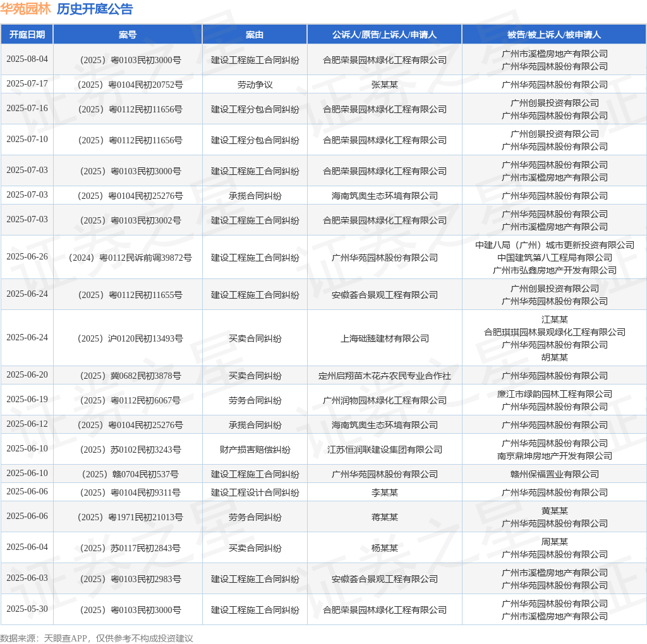Select defendant 胡某某
The width and height of the screenshot is (647, 644).
555,357
